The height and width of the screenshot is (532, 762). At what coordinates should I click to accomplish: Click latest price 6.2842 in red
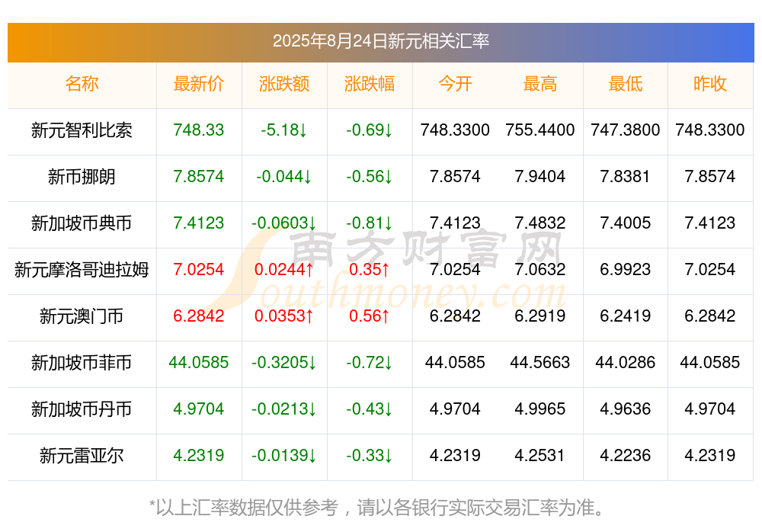point(199,316)
